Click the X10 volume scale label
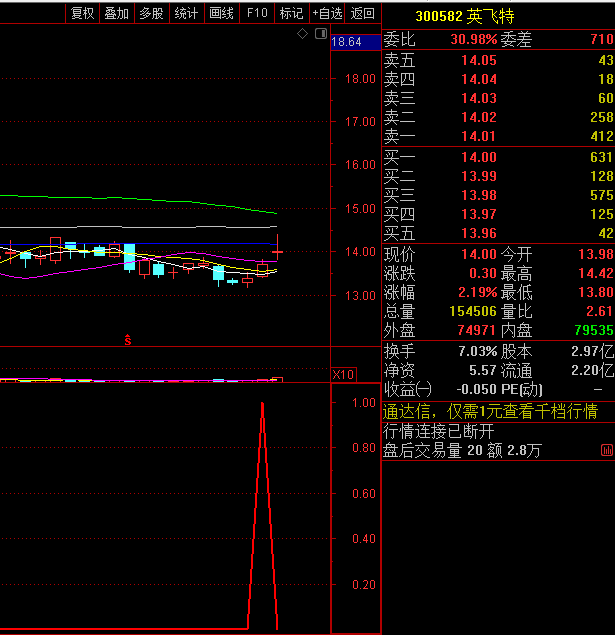 [343, 375]
